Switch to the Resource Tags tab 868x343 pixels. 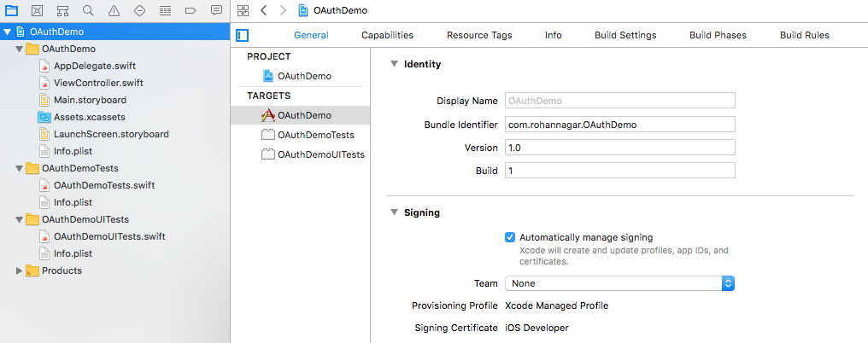pyautogui.click(x=479, y=35)
